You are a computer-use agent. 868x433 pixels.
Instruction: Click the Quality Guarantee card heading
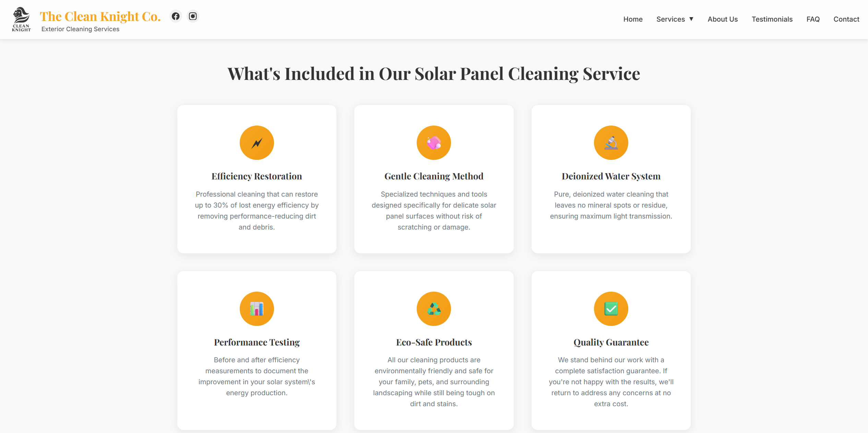pyautogui.click(x=611, y=342)
